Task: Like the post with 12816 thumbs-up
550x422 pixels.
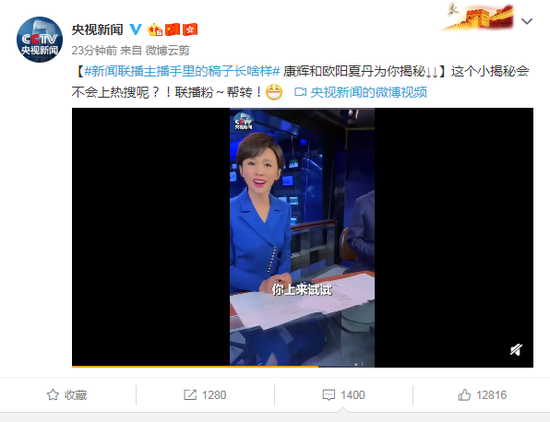Action: point(482,395)
